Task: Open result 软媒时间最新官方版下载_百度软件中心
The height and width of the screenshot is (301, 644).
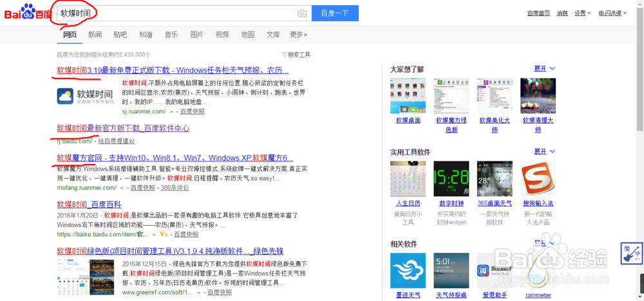Action: (x=123, y=129)
